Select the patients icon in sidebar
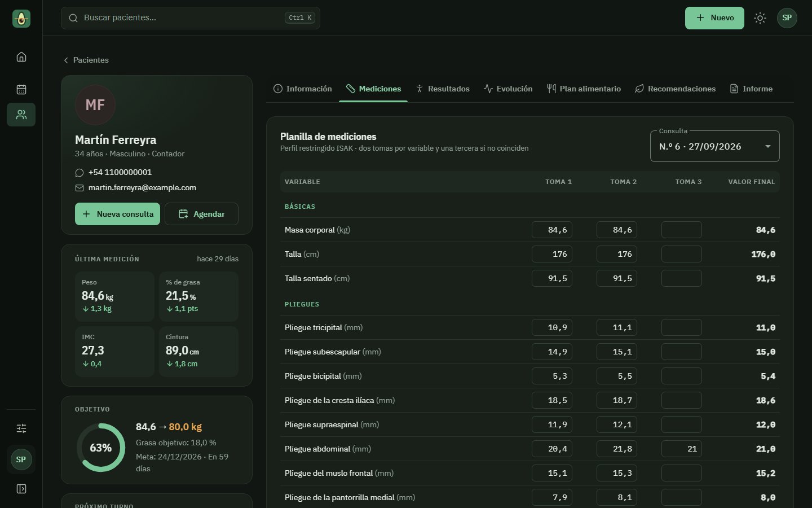 point(21,115)
